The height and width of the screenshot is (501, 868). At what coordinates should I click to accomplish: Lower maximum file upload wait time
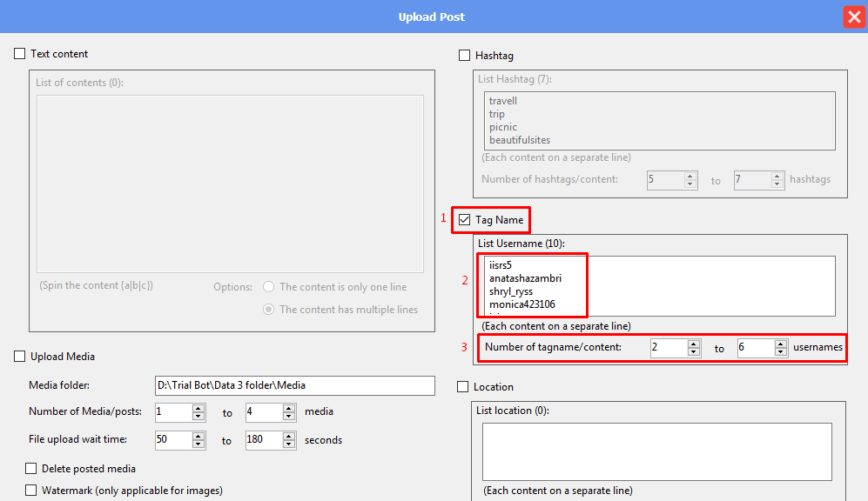pos(289,444)
